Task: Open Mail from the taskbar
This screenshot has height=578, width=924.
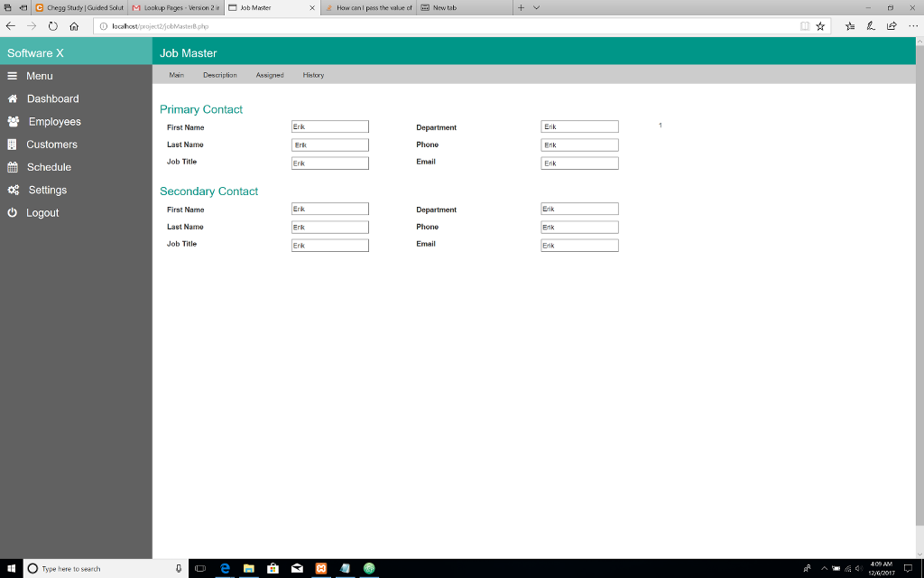Action: point(296,568)
